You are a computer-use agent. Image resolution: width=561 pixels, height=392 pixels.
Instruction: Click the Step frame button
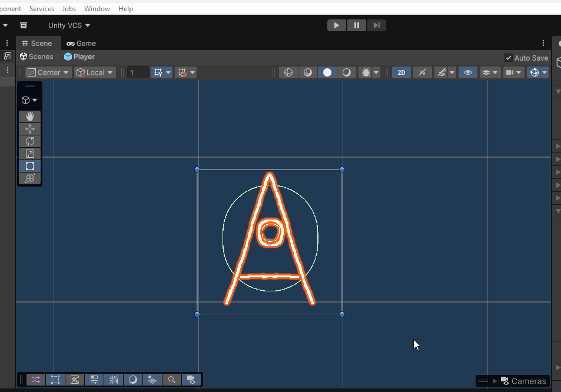376,25
